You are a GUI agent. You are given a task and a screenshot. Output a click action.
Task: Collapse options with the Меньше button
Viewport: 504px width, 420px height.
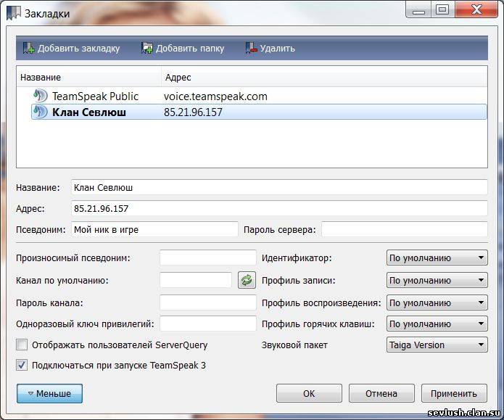pyautogui.click(x=49, y=393)
